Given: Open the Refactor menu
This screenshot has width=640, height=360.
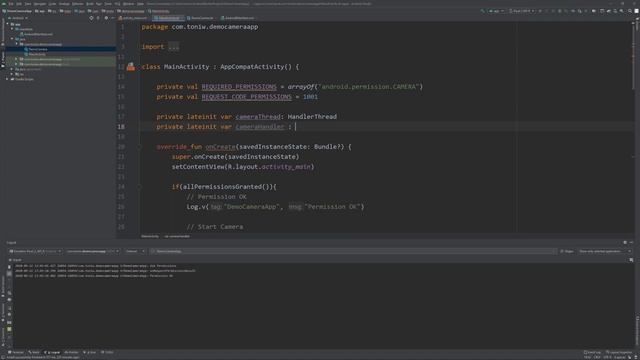Looking at the screenshot, I should 77,4.
